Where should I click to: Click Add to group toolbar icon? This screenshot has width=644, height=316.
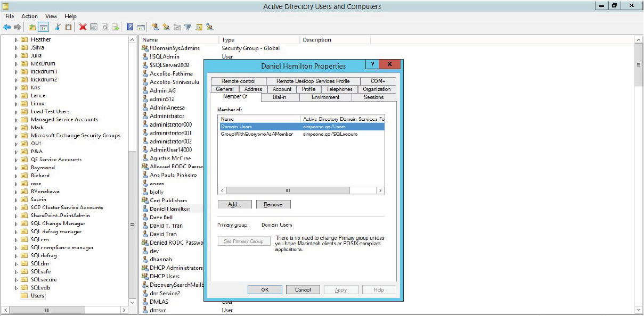[210, 27]
